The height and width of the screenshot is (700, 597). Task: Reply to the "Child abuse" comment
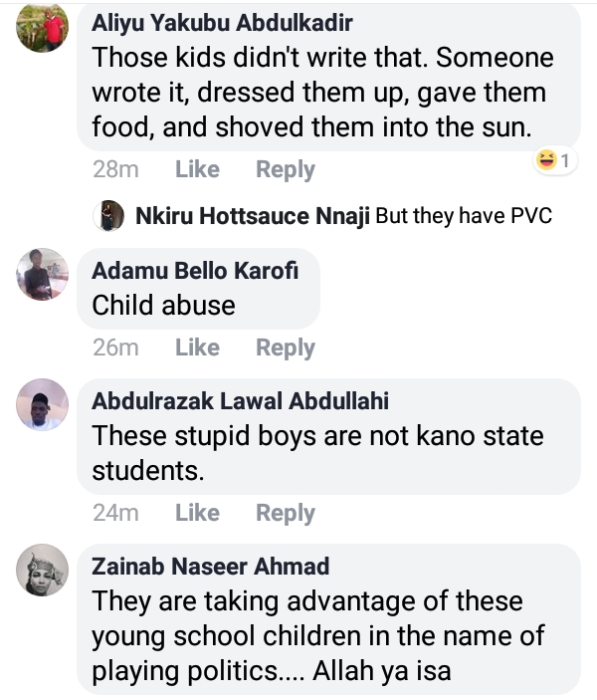[286, 348]
